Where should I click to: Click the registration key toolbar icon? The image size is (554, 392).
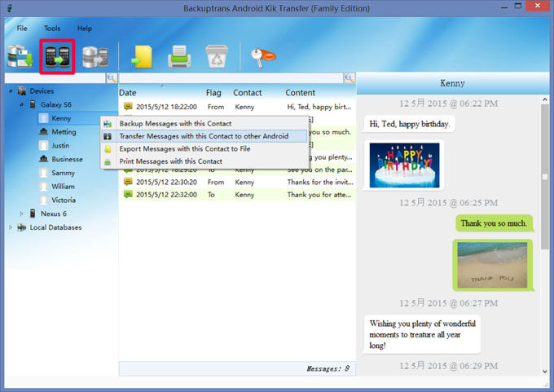[263, 57]
